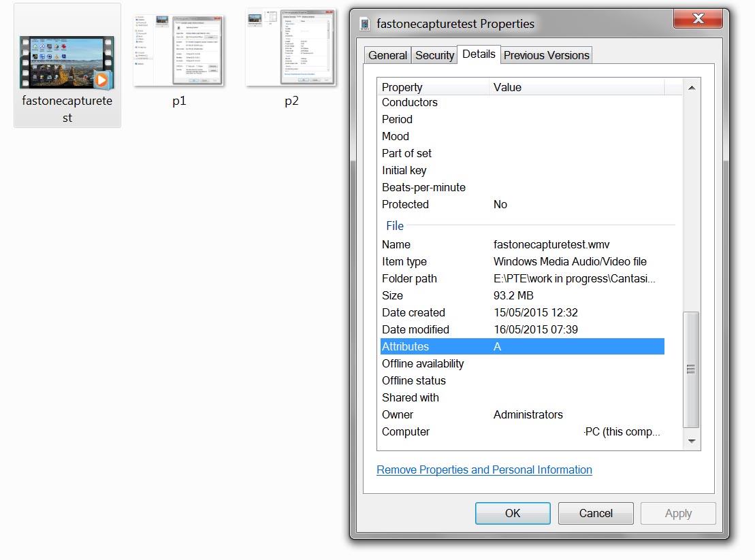Select the Owner property row
Viewport: 755px width, 560px height.
(521, 414)
